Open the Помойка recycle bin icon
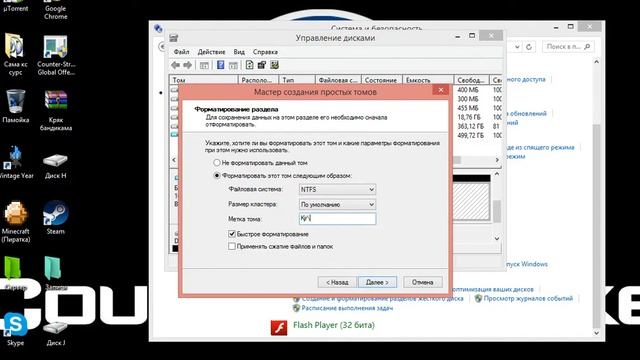 16,106
